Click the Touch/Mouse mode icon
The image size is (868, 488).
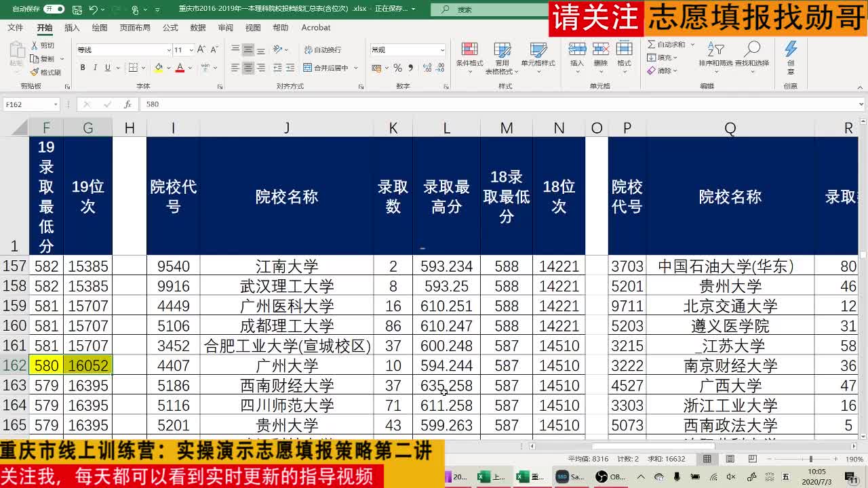click(x=136, y=9)
